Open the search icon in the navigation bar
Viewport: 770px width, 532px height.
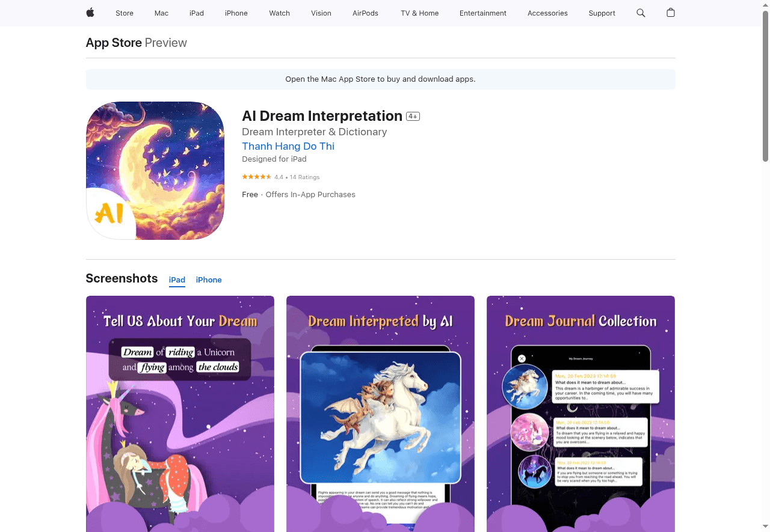point(640,13)
